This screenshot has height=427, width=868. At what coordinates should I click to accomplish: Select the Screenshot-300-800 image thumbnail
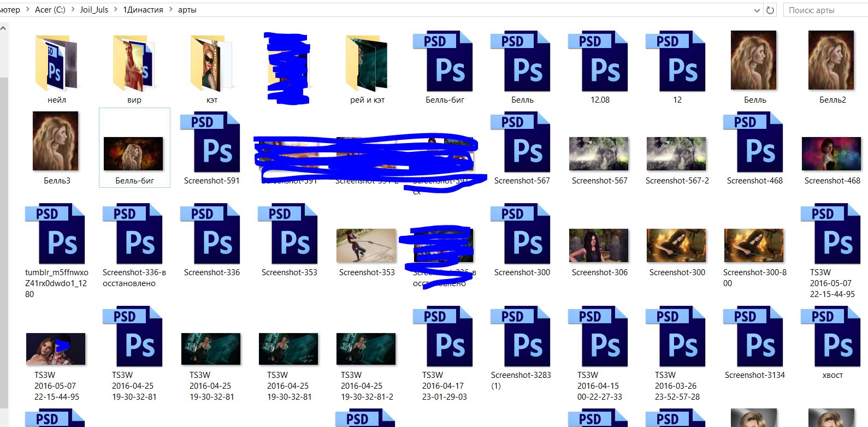[754, 245]
